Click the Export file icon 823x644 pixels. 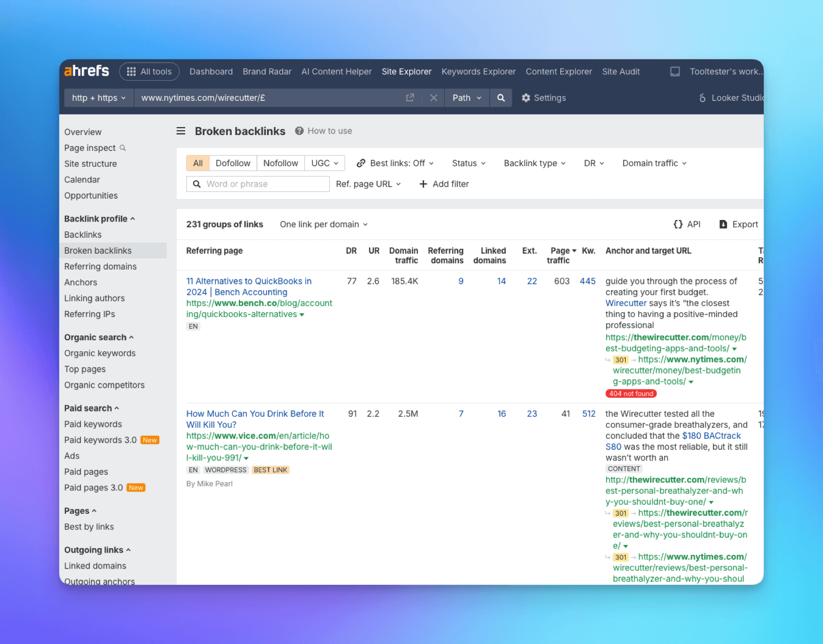tap(723, 224)
